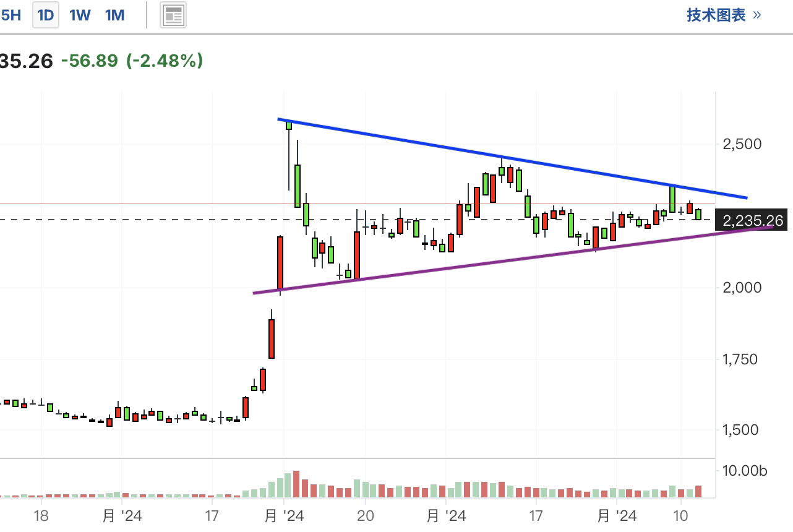Image resolution: width=793 pixels, height=532 pixels.
Task: Click the 1,750 price axis label
Action: (740, 359)
